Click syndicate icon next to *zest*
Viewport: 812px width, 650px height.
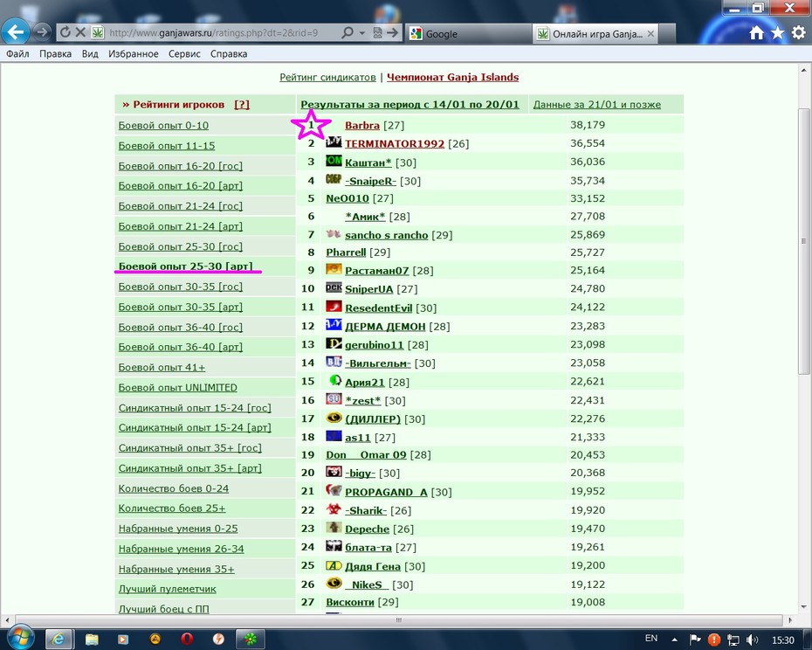[x=334, y=398]
